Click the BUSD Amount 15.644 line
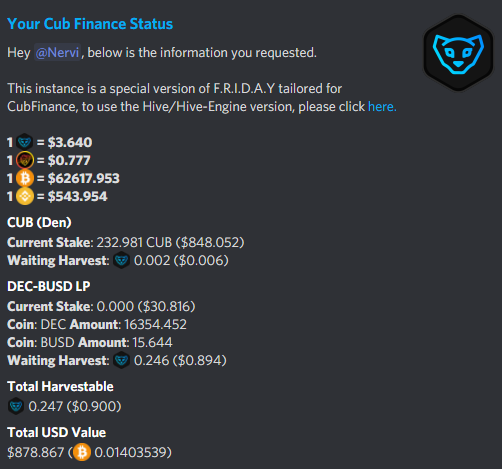This screenshot has width=502, height=469. tap(90, 342)
